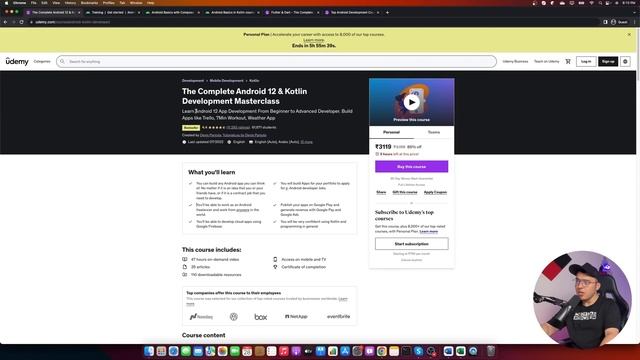This screenshot has width=640, height=360.
Task: Switch to Android Basics with Compose tab
Action: [172, 13]
